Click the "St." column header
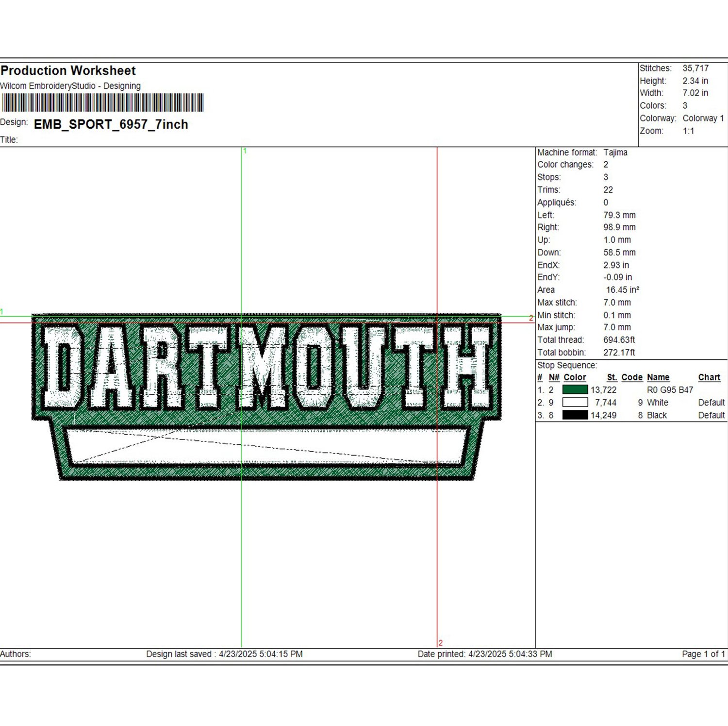The image size is (728, 726). pyautogui.click(x=612, y=377)
